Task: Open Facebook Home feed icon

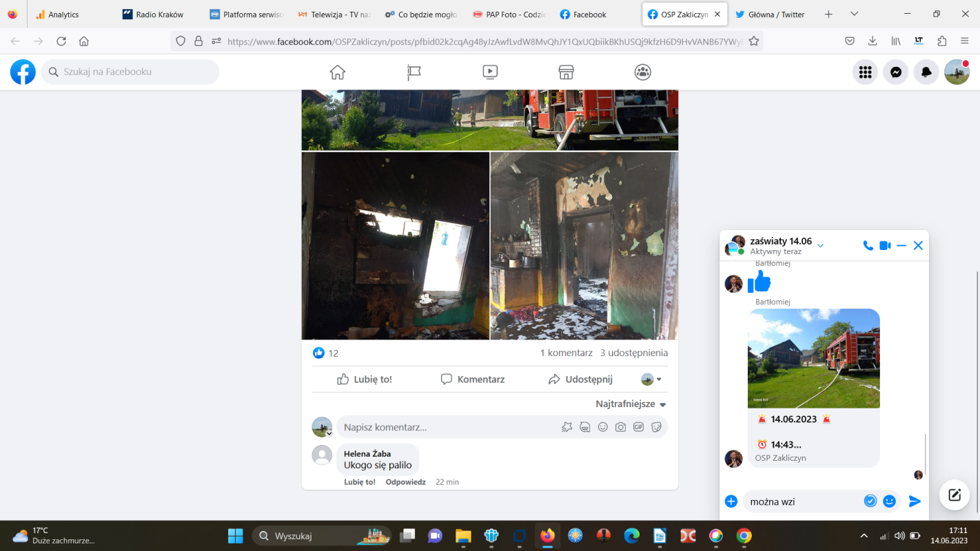Action: point(337,72)
